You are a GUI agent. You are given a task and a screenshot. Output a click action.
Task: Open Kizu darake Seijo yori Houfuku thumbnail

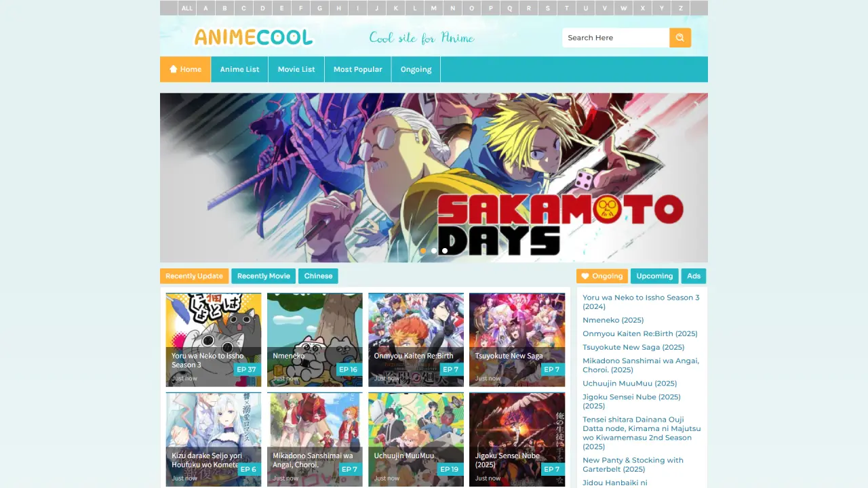(214, 439)
